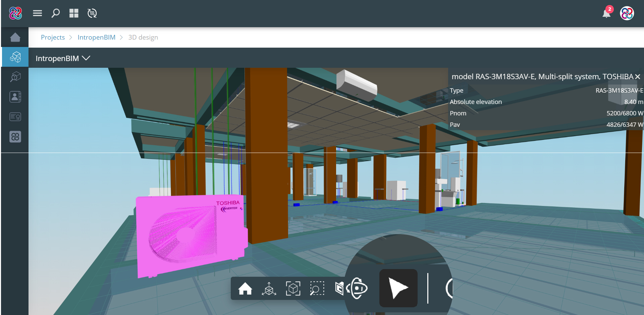Open the apps grid in the header
The height and width of the screenshot is (315, 644).
[x=74, y=13]
